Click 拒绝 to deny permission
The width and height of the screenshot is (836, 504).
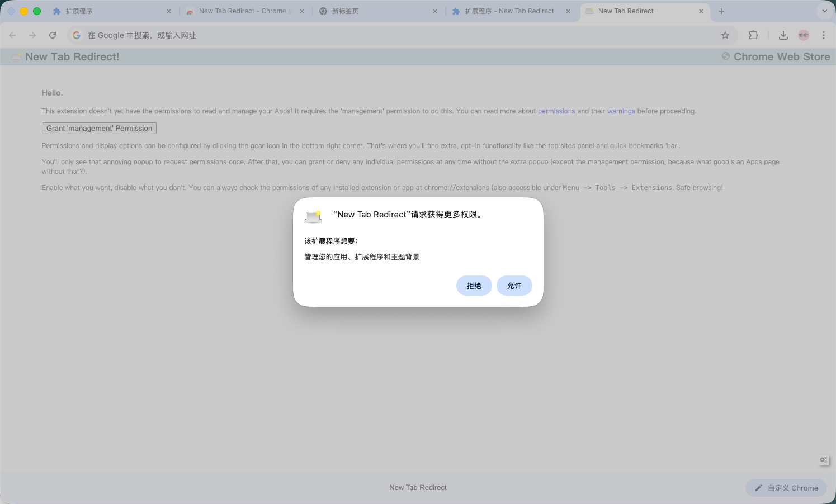pyautogui.click(x=474, y=286)
